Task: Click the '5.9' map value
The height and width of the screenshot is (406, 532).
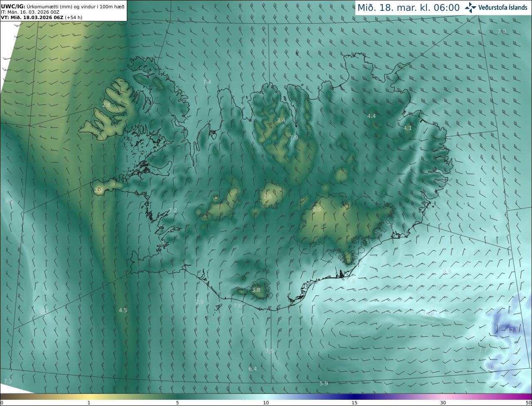Action: pyautogui.click(x=324, y=384)
